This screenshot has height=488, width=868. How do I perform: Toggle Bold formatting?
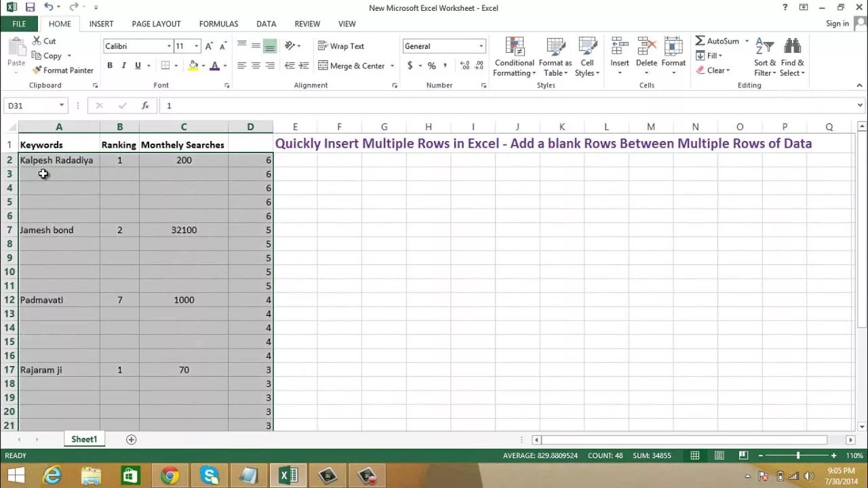click(x=110, y=66)
